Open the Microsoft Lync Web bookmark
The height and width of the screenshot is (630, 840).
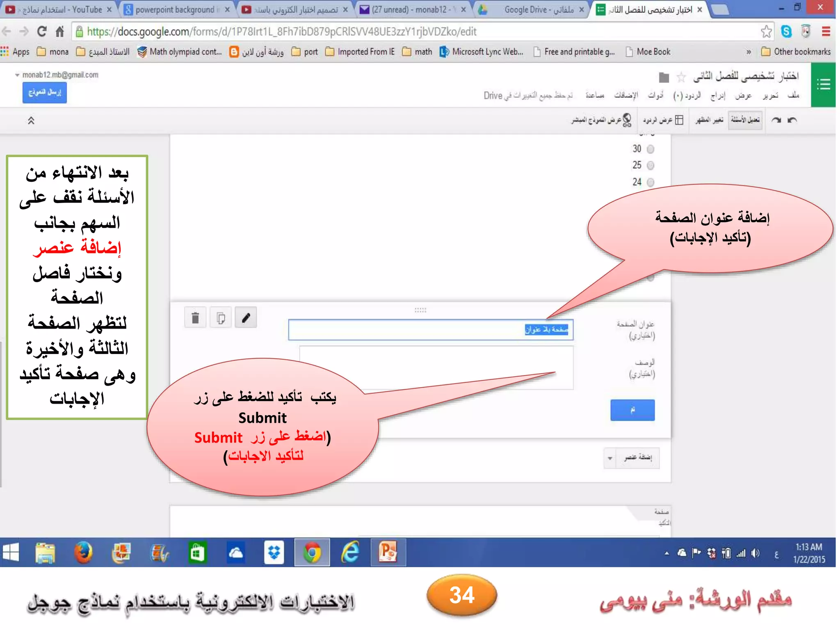tap(482, 52)
